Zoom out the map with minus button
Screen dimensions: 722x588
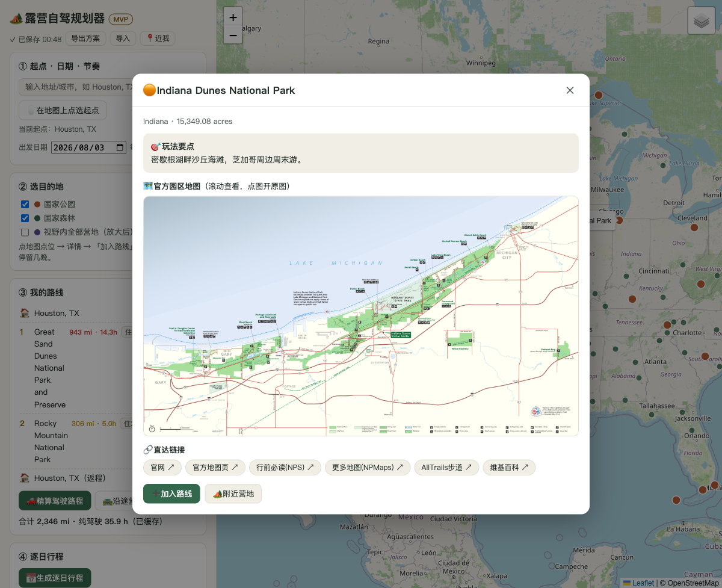pyautogui.click(x=233, y=36)
